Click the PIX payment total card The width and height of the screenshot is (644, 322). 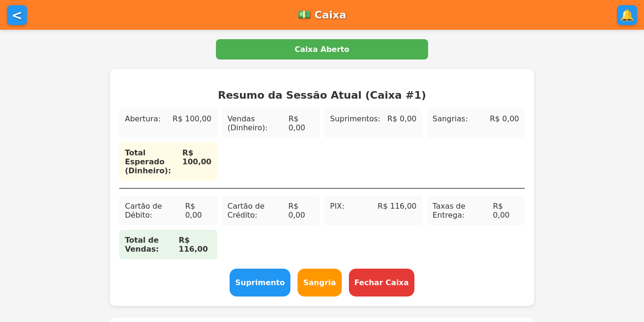click(373, 210)
